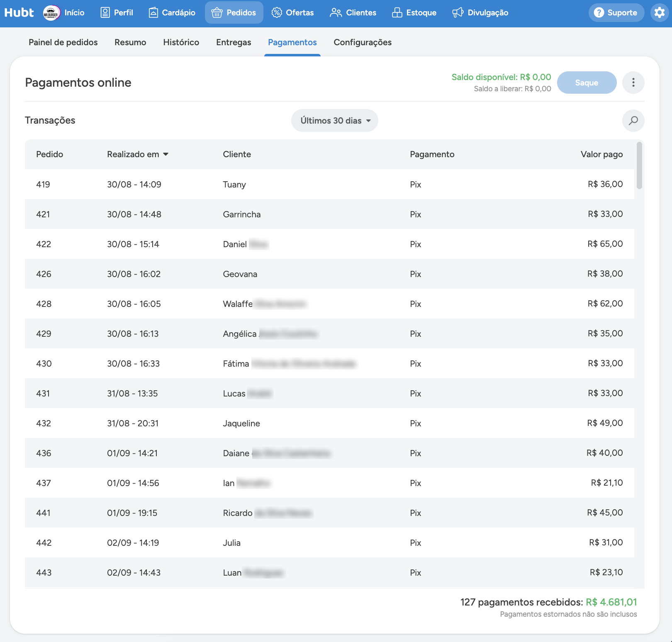Click the Pagamento column header

point(432,154)
